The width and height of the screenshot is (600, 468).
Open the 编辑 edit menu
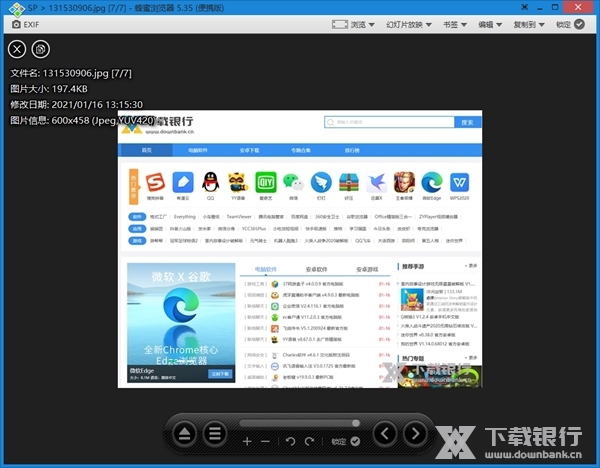[491, 23]
